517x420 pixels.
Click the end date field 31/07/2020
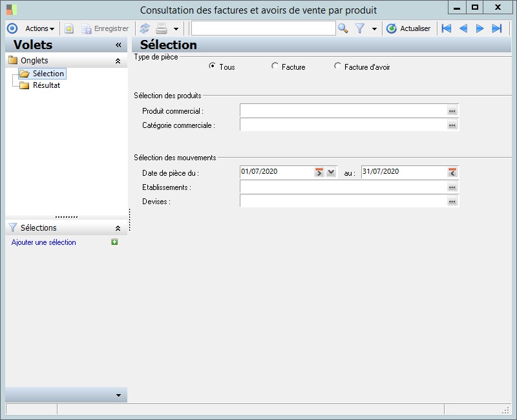pyautogui.click(x=404, y=172)
